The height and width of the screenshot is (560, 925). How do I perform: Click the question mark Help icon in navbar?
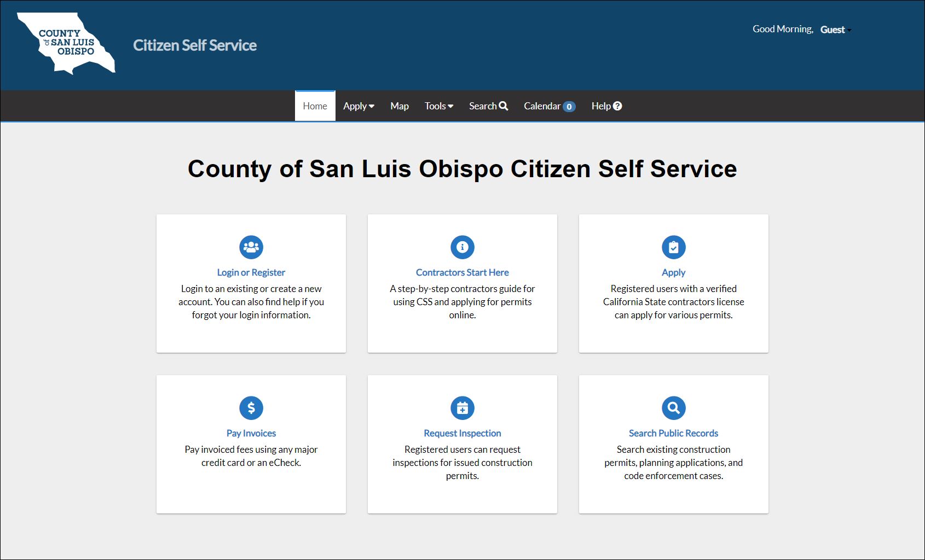pos(617,106)
